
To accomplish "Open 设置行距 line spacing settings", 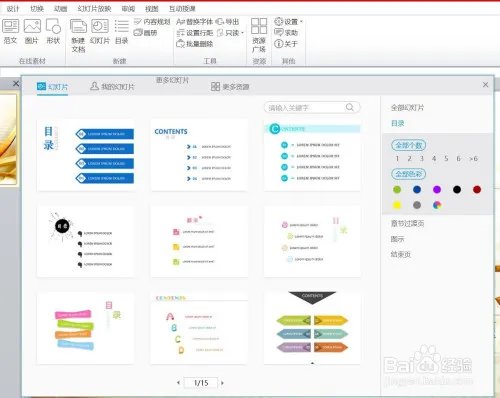I will (195, 33).
